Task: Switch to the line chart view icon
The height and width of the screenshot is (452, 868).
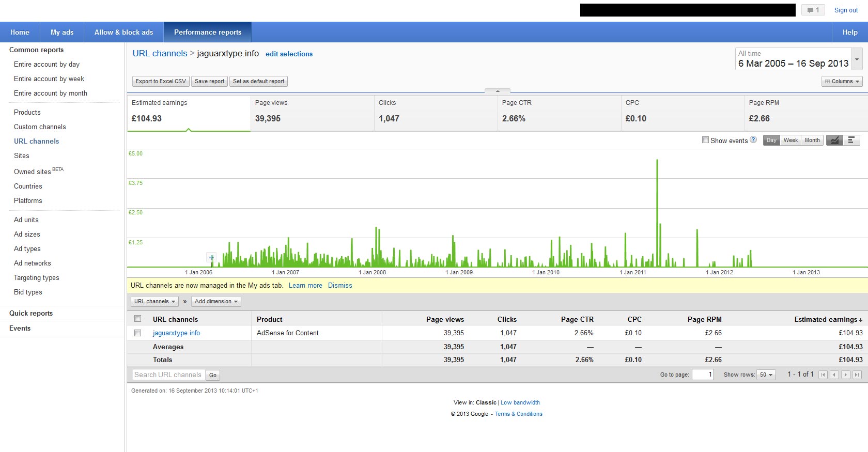Action: [x=834, y=140]
